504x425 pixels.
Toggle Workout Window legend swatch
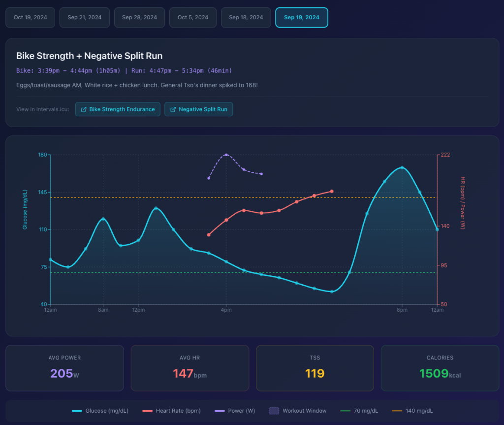point(297,411)
